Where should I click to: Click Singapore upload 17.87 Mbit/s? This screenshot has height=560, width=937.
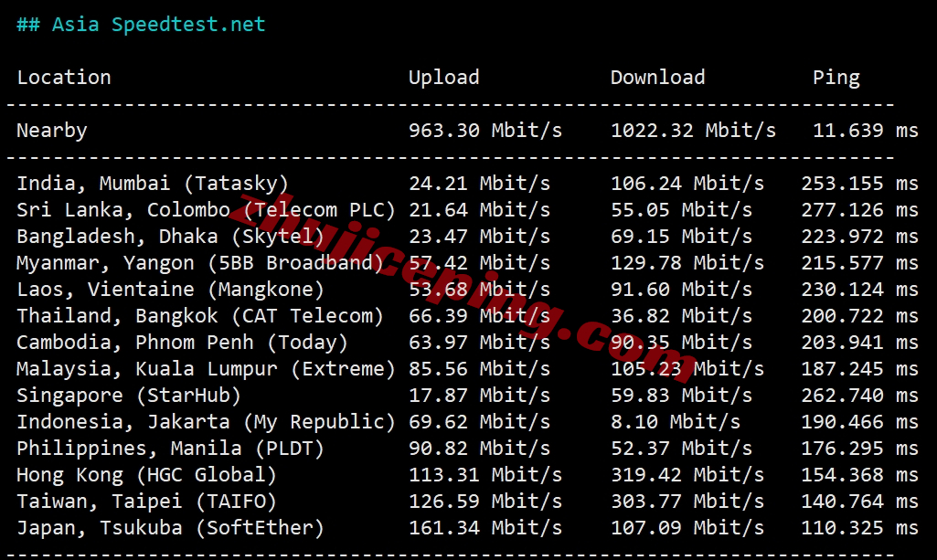pyautogui.click(x=479, y=396)
